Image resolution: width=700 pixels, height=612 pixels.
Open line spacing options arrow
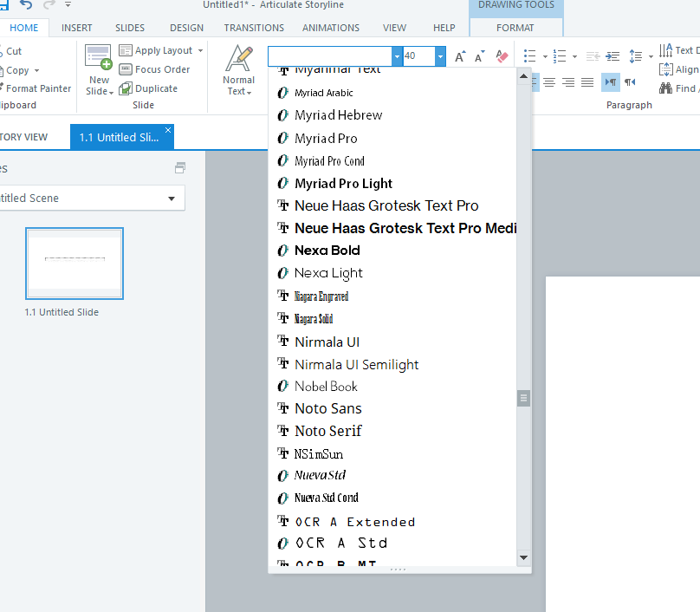(x=651, y=56)
